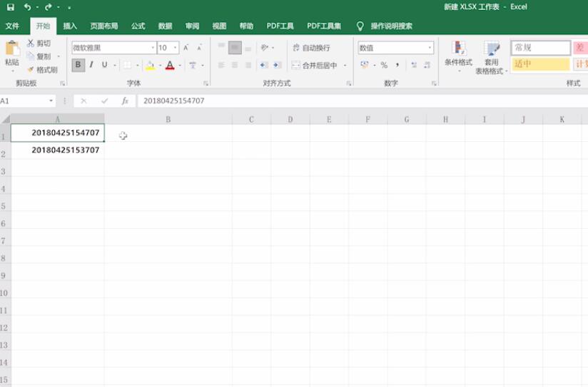Screen dimensions: 588x387
Task: Increase font size with large A
Action: [186, 48]
